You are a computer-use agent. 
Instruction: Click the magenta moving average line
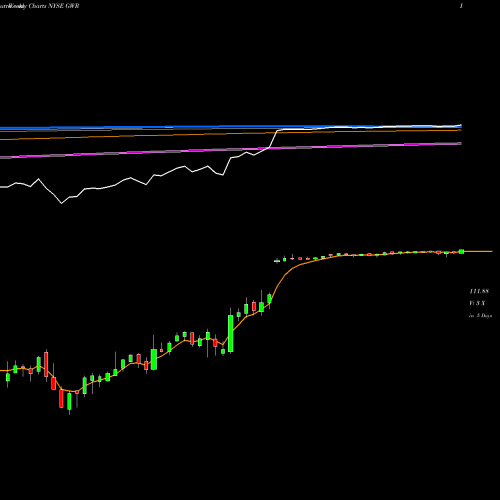[231, 150]
